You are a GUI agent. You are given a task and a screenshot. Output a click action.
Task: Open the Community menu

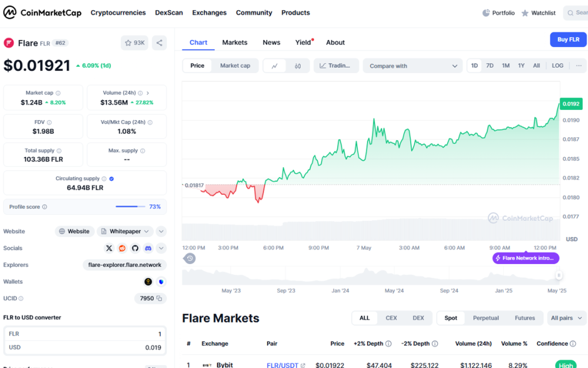(x=254, y=13)
